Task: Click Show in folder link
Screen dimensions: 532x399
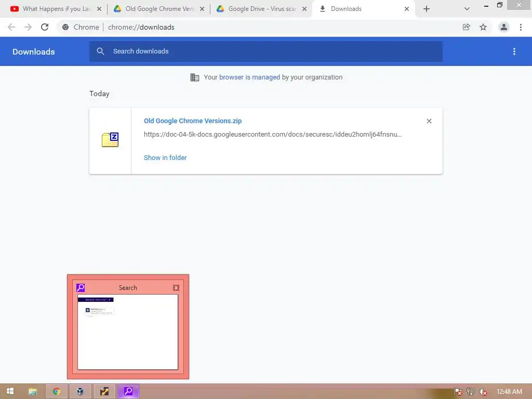Action: 165,158
